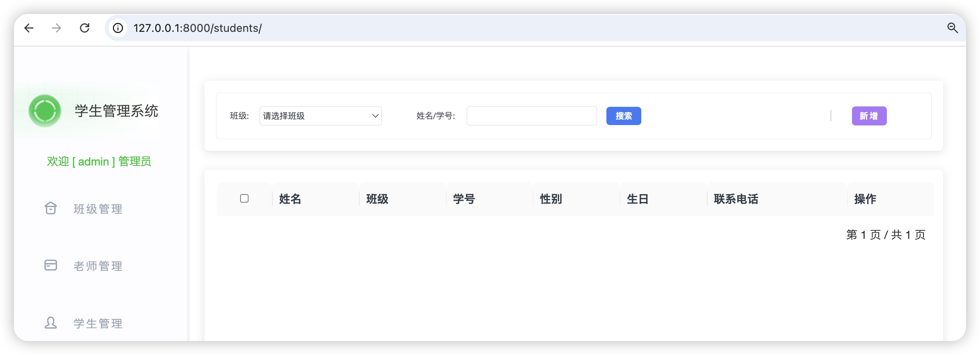Viewport: 980px width, 355px height.
Task: Focus the 姓名/学号 search input field
Action: point(532,116)
